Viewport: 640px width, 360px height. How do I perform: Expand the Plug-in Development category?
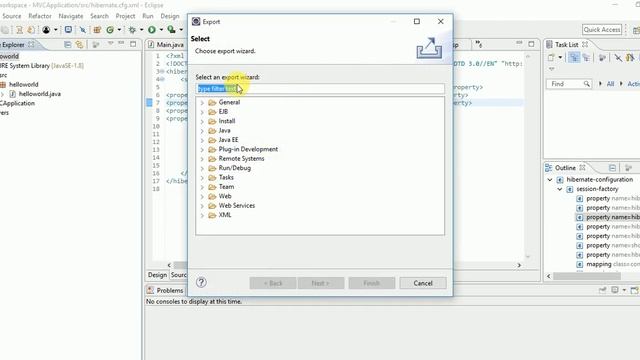coord(202,150)
